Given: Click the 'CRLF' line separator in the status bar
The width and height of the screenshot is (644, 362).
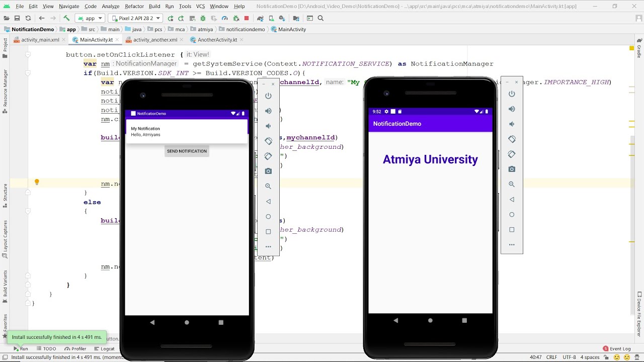Looking at the screenshot, I should (x=551, y=357).
